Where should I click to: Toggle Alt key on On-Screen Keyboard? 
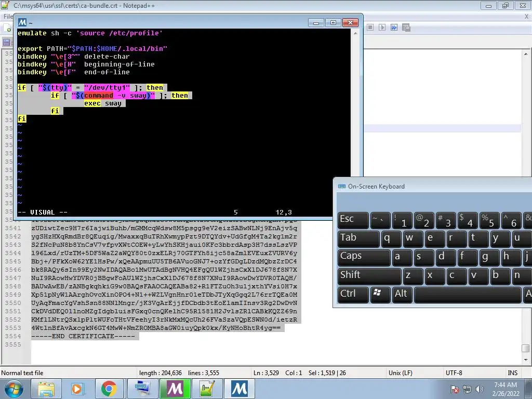402,294
